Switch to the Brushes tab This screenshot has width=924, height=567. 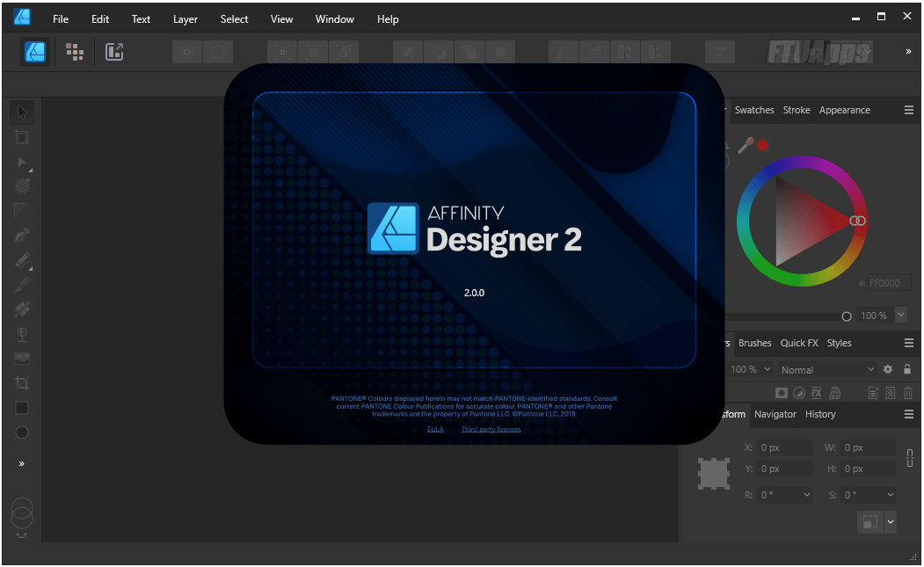[755, 343]
